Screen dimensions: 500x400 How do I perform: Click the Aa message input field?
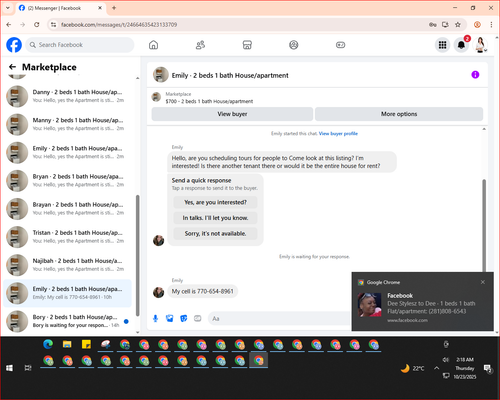(x=280, y=319)
